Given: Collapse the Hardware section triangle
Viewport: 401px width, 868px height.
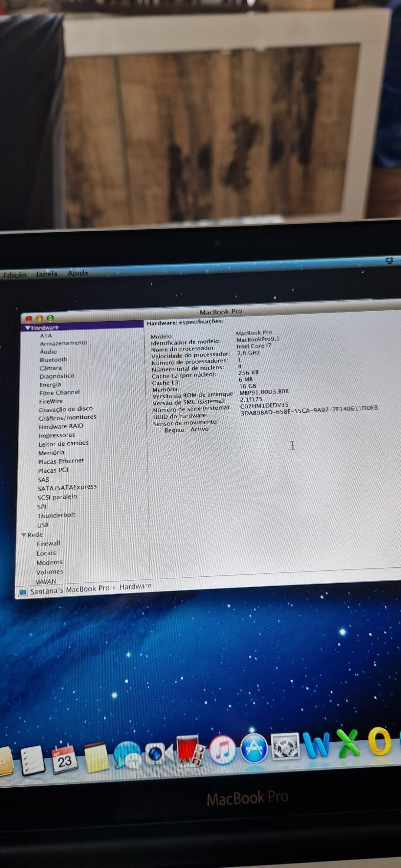Looking at the screenshot, I should coord(28,328).
